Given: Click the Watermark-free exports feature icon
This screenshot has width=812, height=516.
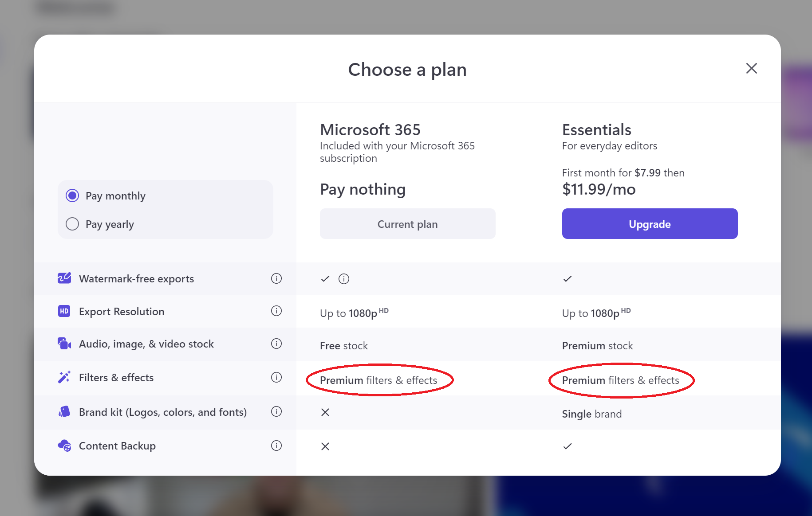Looking at the screenshot, I should [64, 278].
